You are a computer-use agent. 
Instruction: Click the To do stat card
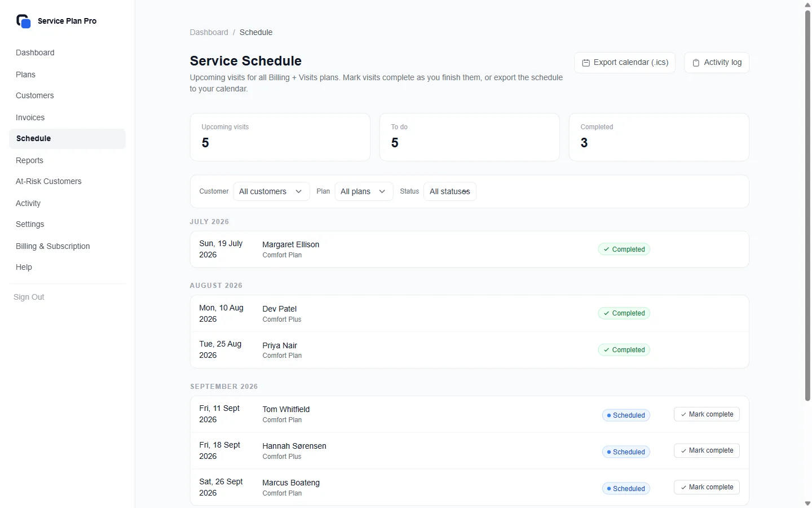470,137
